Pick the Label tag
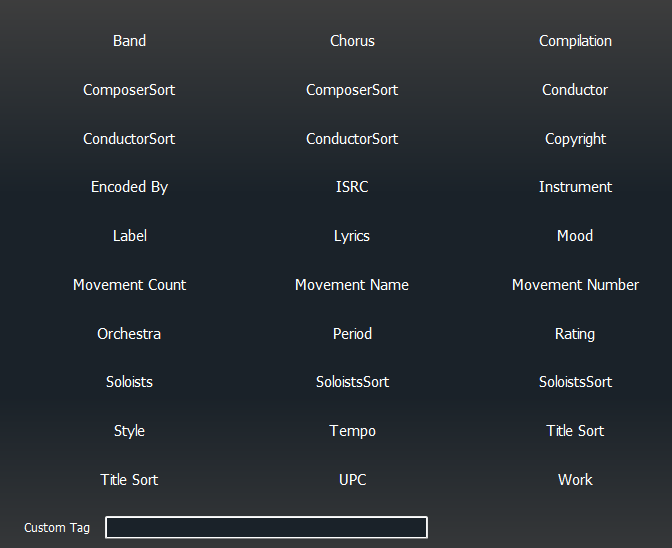The image size is (672, 548). pyautogui.click(x=129, y=236)
